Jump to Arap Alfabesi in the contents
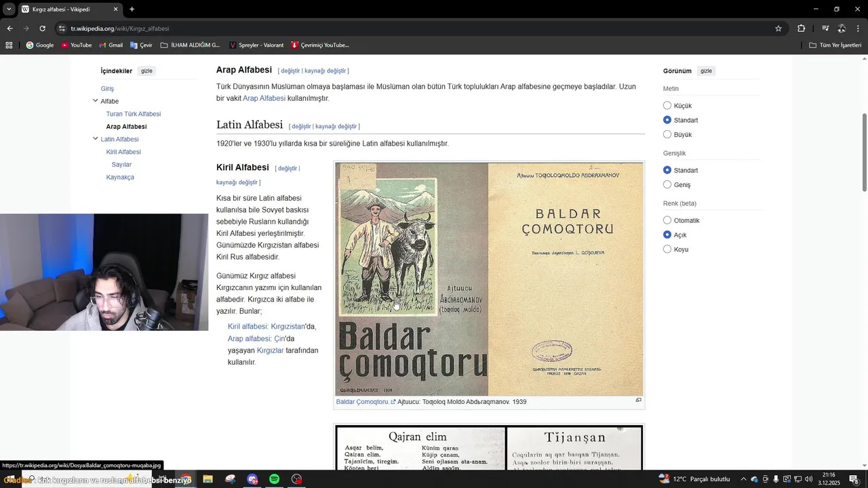Screen dimensions: 868x488 point(126,127)
